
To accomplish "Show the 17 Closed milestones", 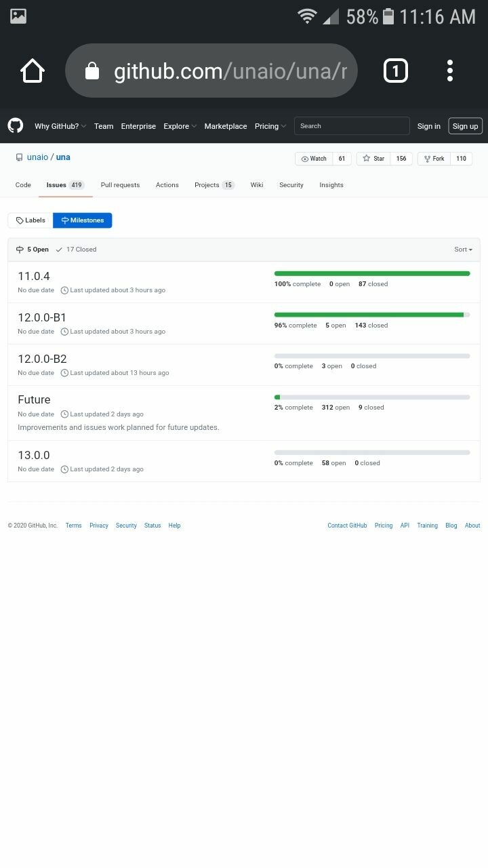I will (x=76, y=250).
